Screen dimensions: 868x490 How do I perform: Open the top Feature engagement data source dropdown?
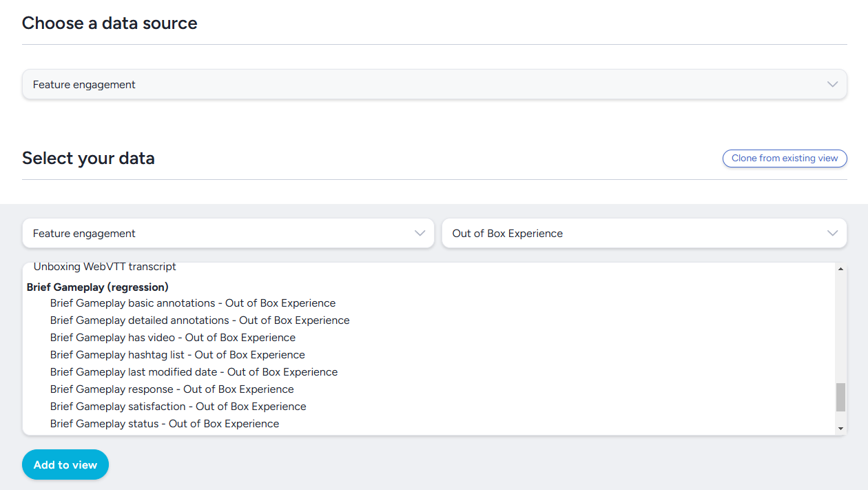434,84
